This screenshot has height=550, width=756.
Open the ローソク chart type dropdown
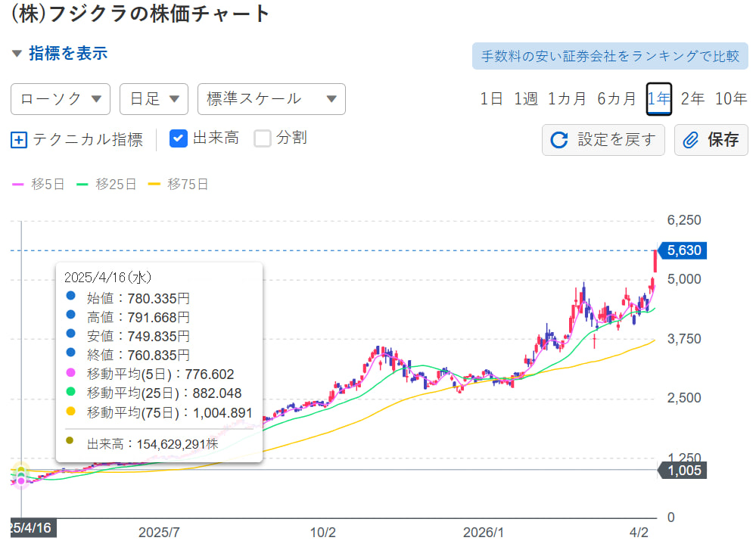(x=60, y=98)
